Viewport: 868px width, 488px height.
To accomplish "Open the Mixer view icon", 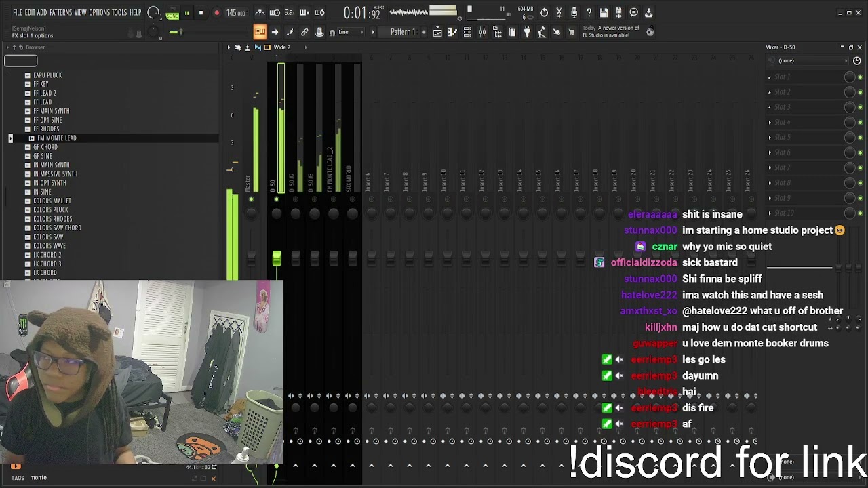I will (x=482, y=32).
